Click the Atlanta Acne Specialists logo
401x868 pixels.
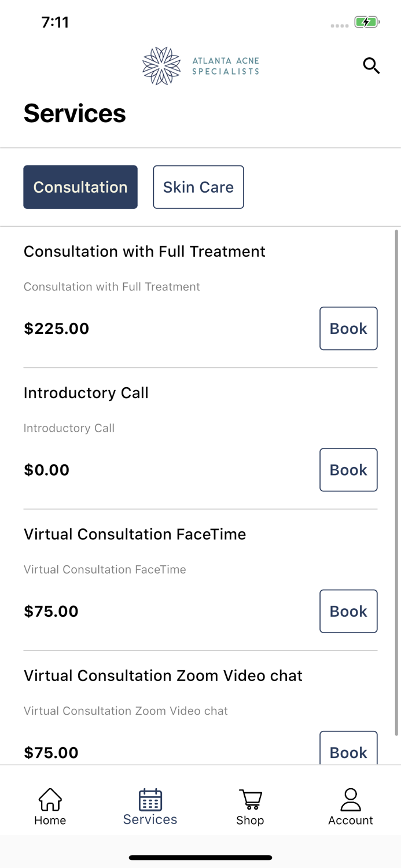(200, 65)
